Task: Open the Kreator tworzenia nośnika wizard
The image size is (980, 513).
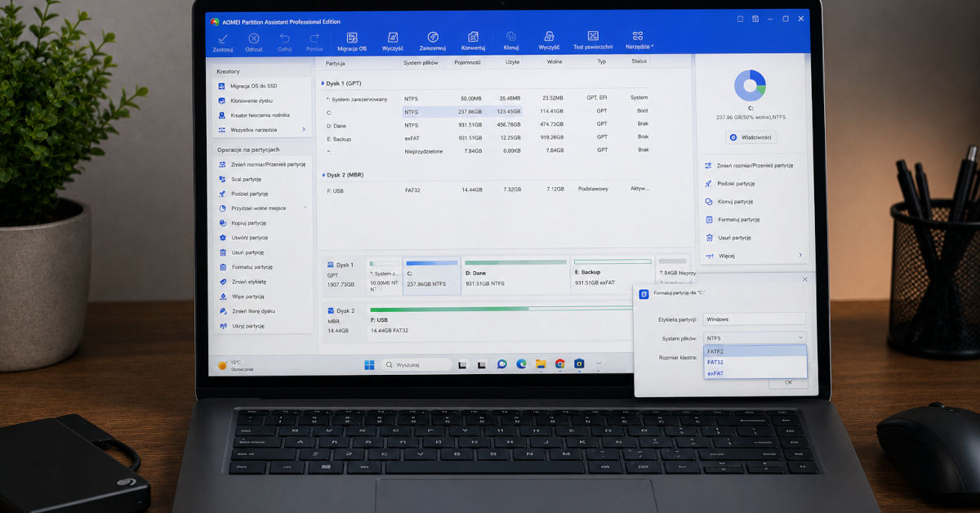Action: (x=261, y=115)
